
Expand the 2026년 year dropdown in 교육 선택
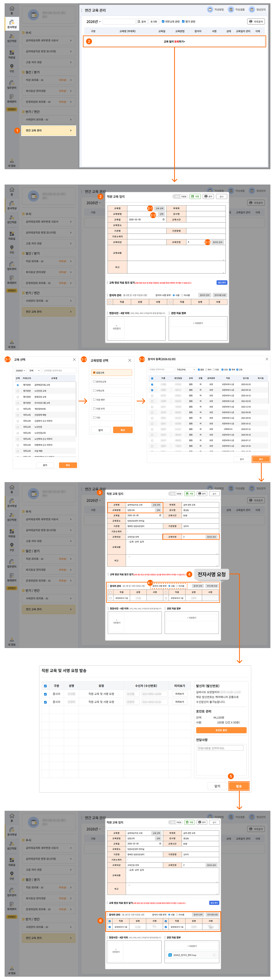[x=21, y=370]
